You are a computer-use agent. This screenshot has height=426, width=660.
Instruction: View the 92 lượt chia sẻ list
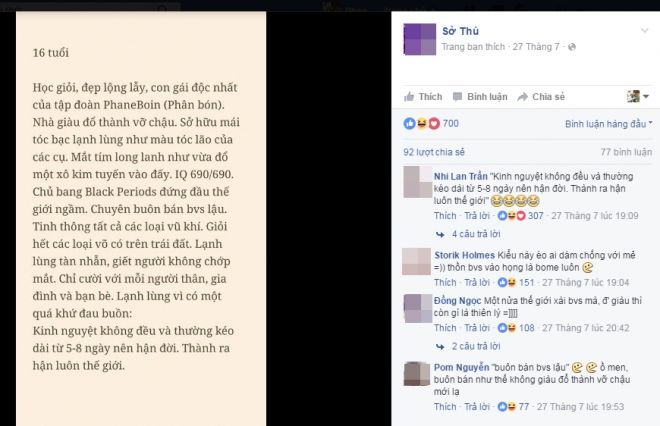434,152
